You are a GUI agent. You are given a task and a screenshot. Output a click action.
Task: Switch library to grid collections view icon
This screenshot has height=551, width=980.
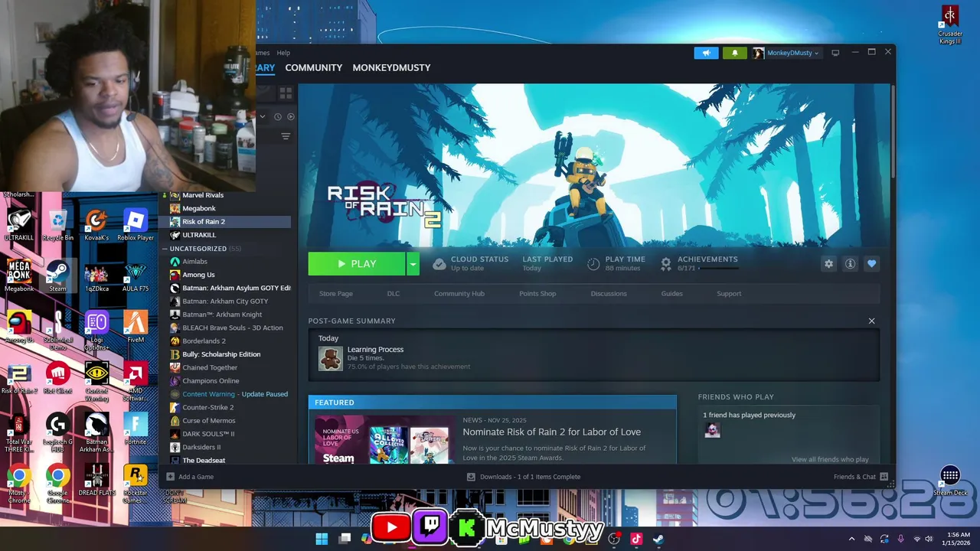[x=286, y=93]
